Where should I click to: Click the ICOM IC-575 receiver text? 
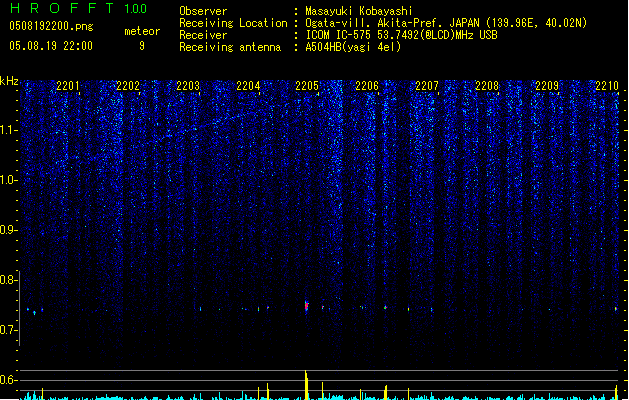pos(402,35)
